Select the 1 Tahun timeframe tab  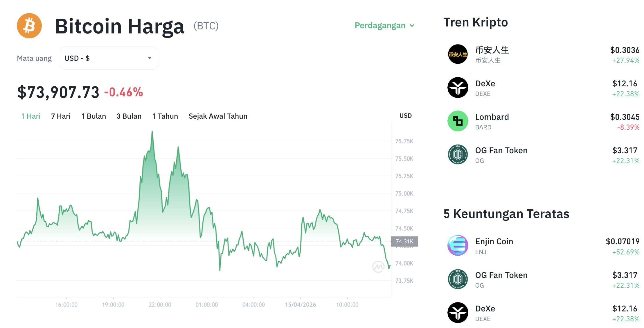(x=165, y=116)
